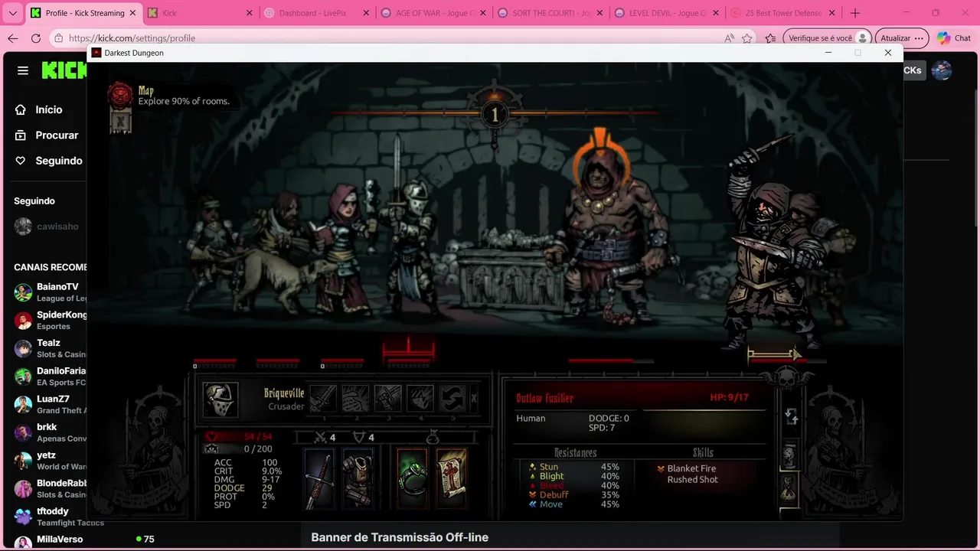This screenshot has height=551, width=980.
Task: Switch to the AGE OF WAR tab
Action: [433, 13]
